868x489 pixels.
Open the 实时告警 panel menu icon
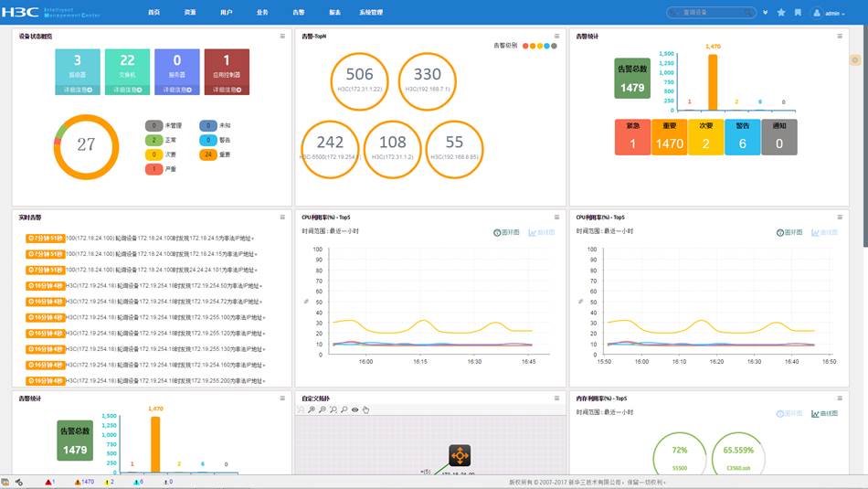click(x=282, y=218)
